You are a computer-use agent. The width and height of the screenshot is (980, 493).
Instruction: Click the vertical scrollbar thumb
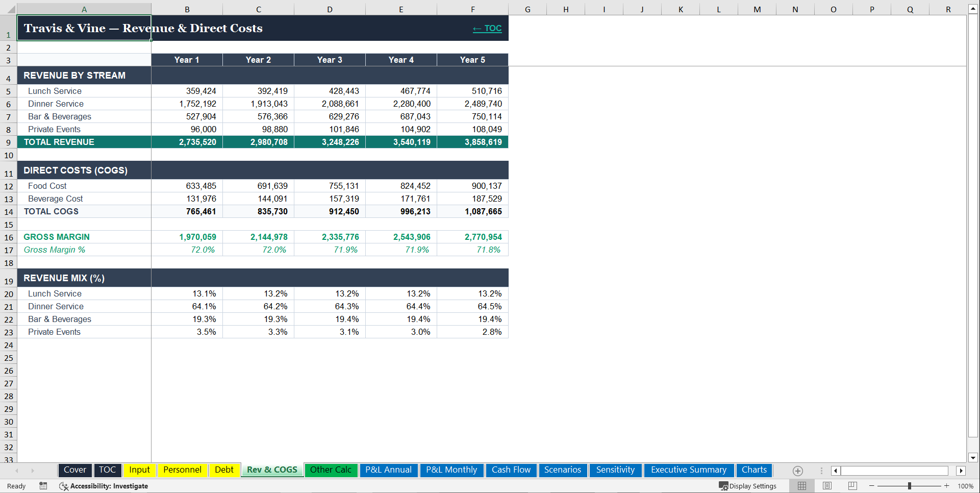973,226
